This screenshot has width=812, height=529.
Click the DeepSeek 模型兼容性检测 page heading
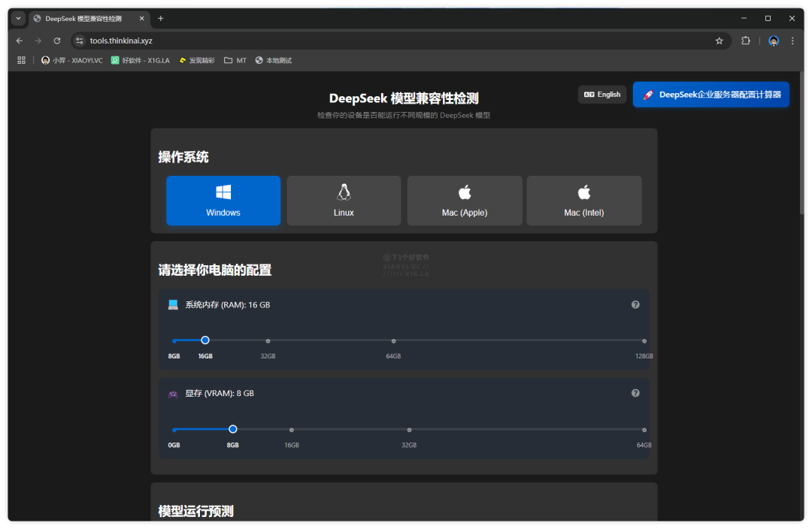tap(404, 98)
